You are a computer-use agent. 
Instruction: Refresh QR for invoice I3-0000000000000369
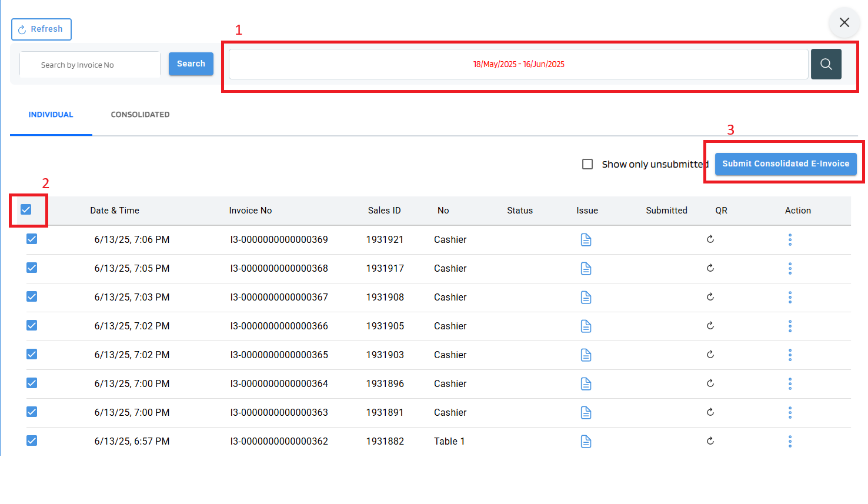click(x=710, y=239)
